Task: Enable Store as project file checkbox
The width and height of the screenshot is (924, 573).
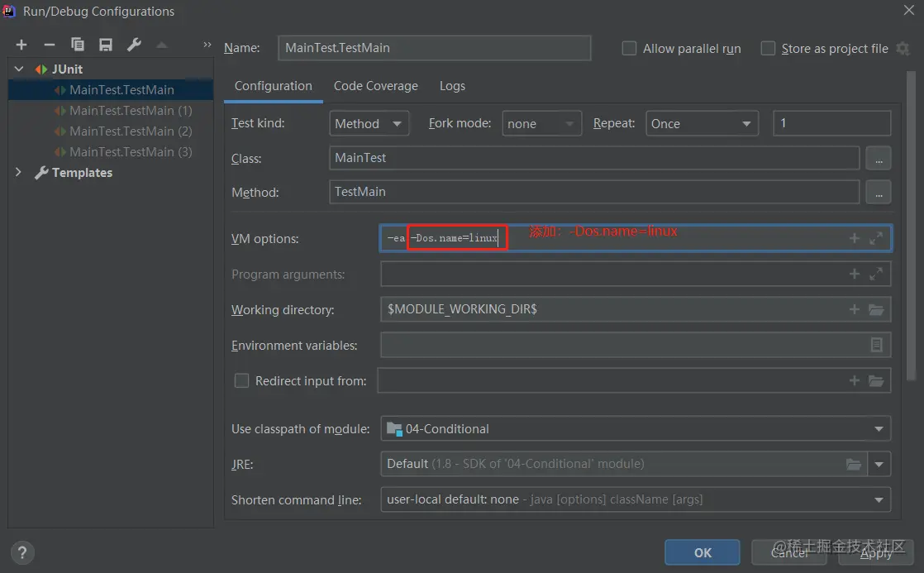Action: point(768,48)
